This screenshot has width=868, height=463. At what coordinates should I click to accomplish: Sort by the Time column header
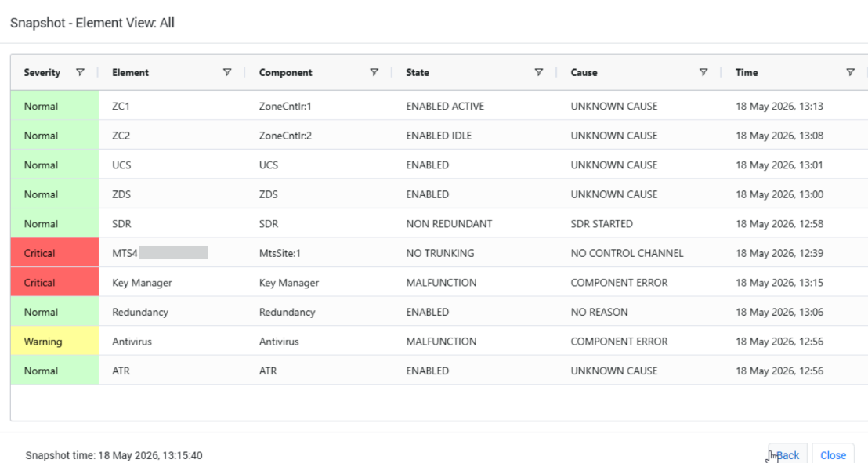pos(747,73)
